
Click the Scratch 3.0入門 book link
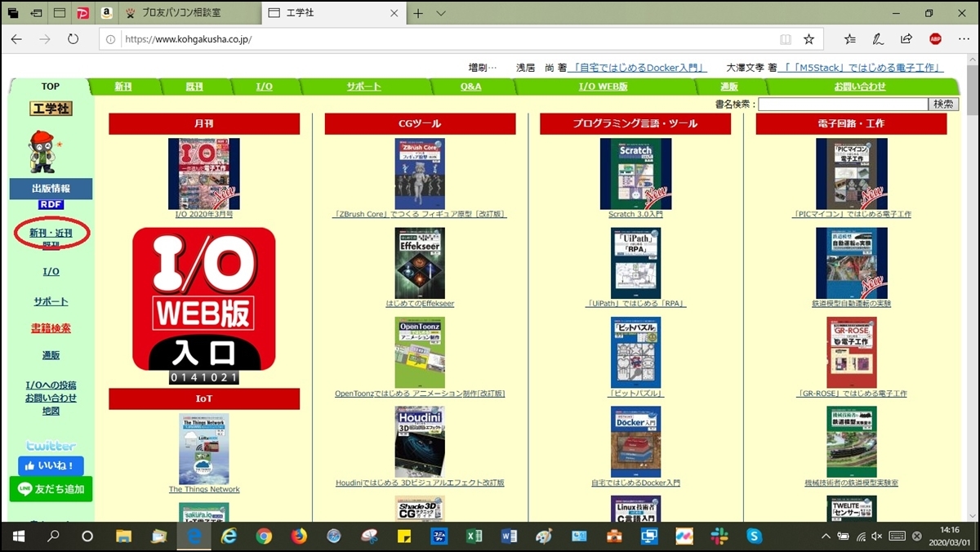[x=635, y=214]
